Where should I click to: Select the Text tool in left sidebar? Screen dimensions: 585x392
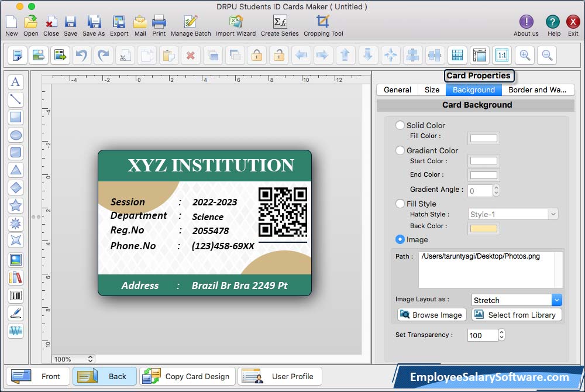click(x=16, y=82)
